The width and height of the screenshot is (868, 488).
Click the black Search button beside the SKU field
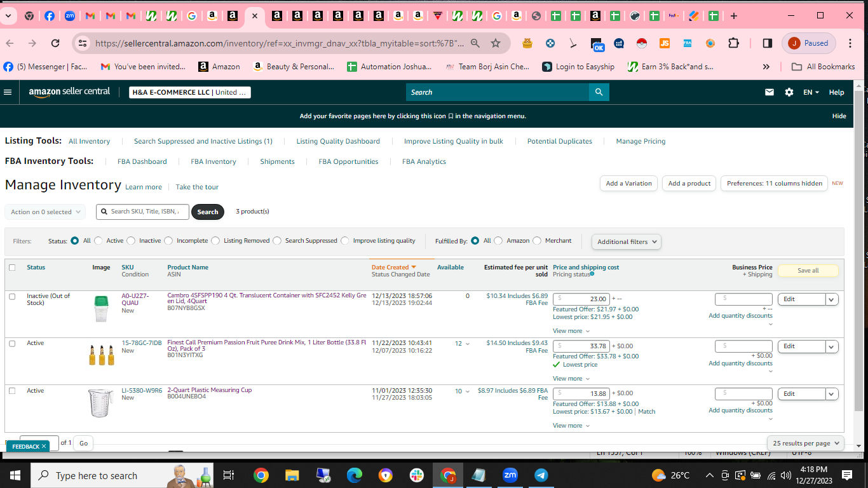tap(208, 212)
